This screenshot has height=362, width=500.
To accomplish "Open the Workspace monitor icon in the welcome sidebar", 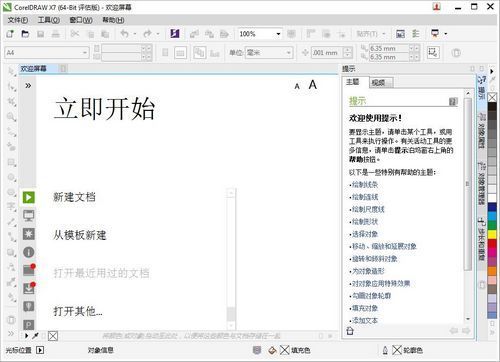I will click(x=29, y=216).
